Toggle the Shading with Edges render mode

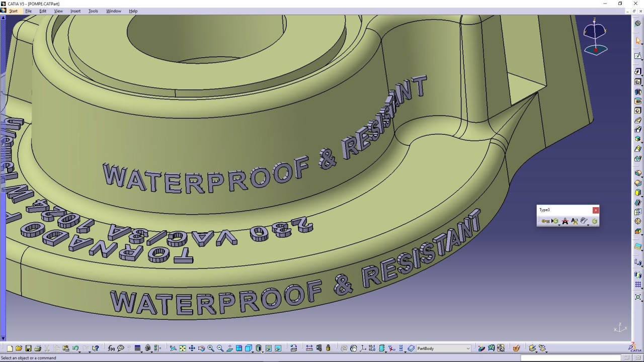click(x=258, y=348)
